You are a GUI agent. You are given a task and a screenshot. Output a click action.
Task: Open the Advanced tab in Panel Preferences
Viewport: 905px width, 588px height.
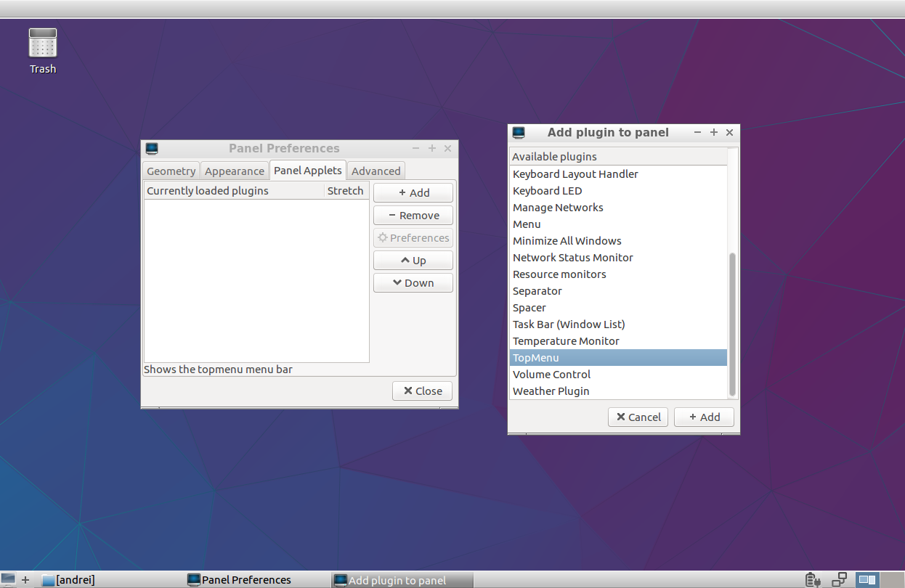click(x=376, y=170)
